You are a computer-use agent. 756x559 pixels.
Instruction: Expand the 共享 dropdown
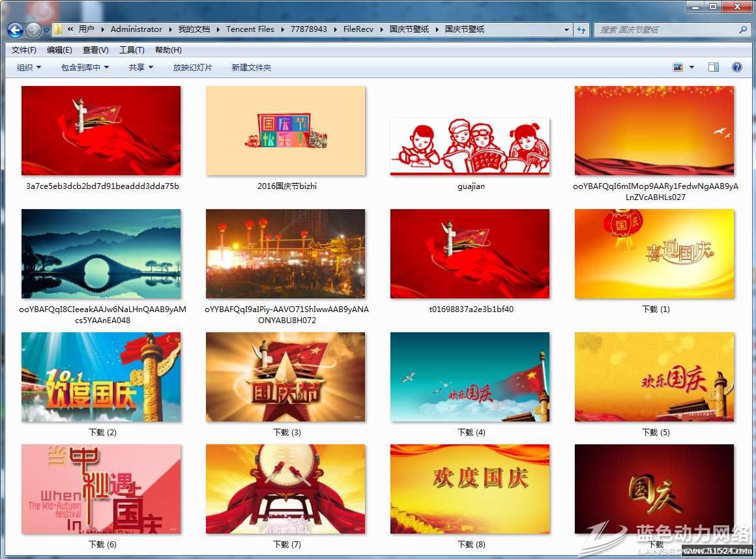141,68
